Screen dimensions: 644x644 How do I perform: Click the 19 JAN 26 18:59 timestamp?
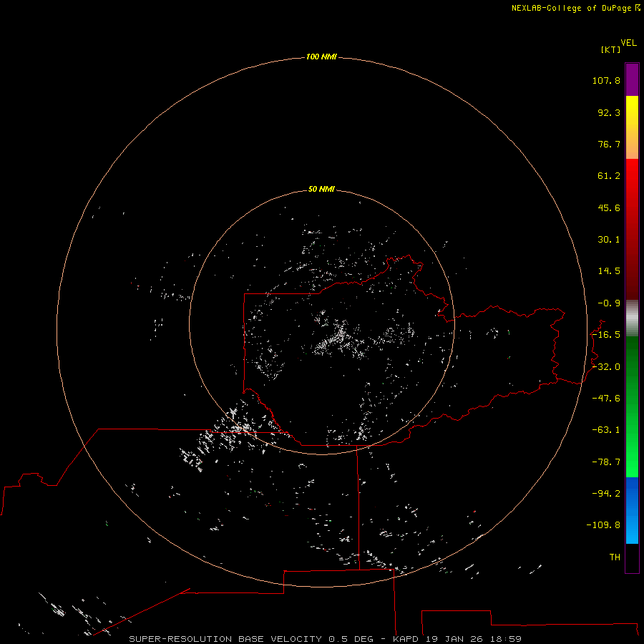(474, 639)
